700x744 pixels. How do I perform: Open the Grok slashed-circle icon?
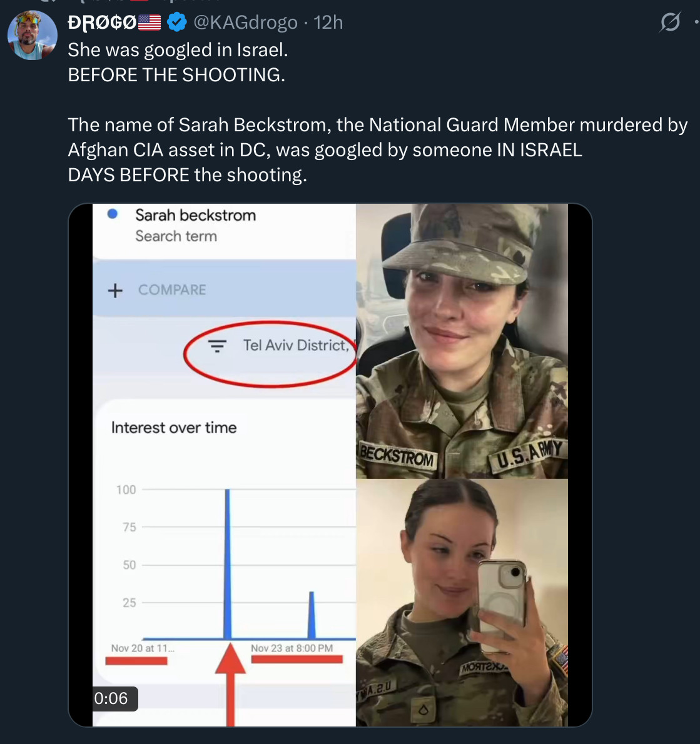[x=669, y=23]
